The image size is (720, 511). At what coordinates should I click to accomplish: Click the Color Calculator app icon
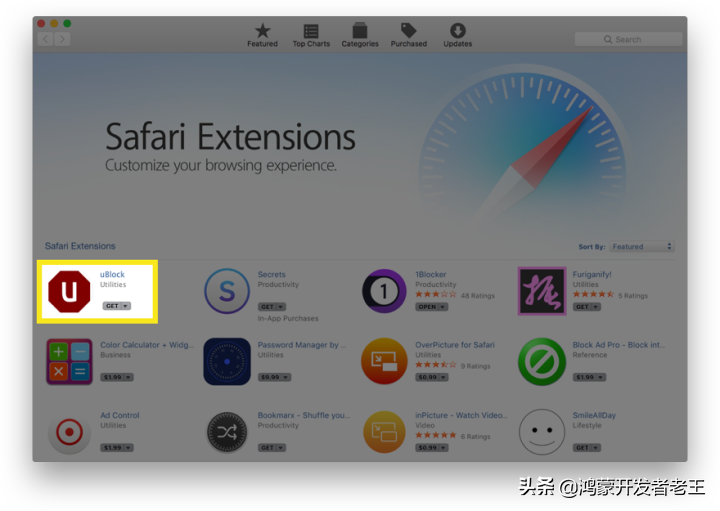click(x=69, y=362)
